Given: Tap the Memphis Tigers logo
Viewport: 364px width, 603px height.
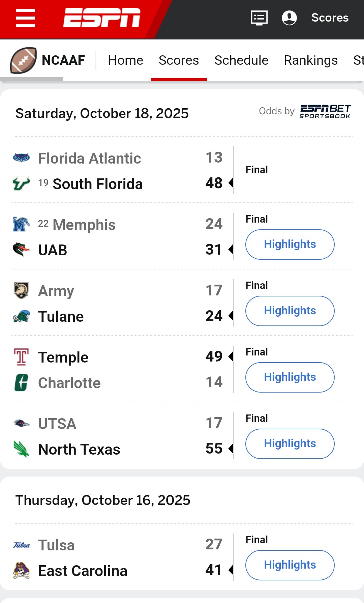Looking at the screenshot, I should [x=21, y=224].
